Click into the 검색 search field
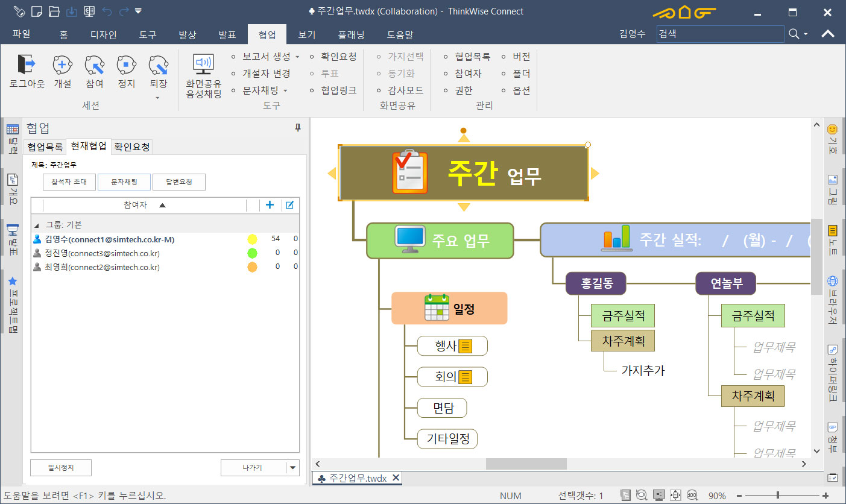Viewport: 846px width, 504px height. click(x=720, y=34)
